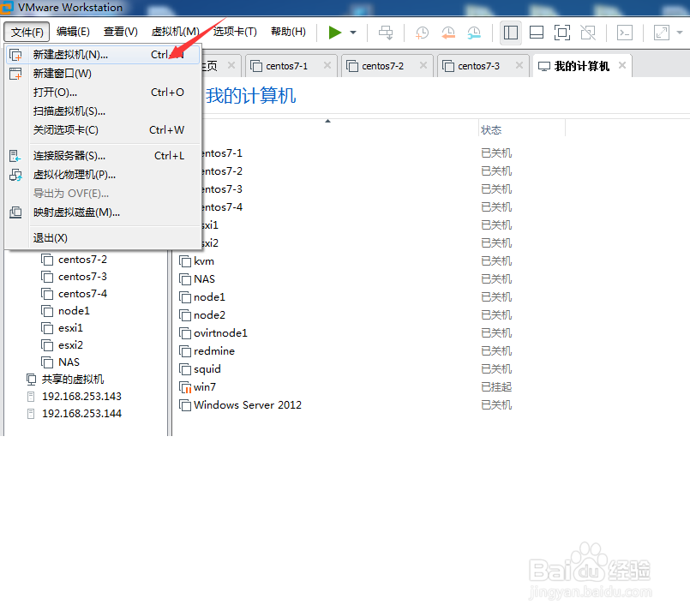Click the virtualize physical machine icon
This screenshot has height=616, width=690.
coord(15,175)
